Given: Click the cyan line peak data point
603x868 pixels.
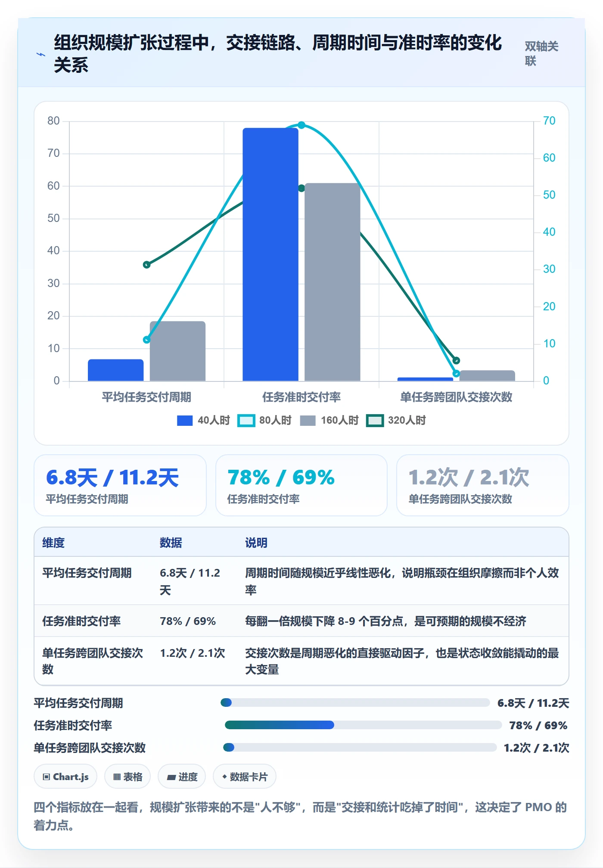Looking at the screenshot, I should point(301,125).
